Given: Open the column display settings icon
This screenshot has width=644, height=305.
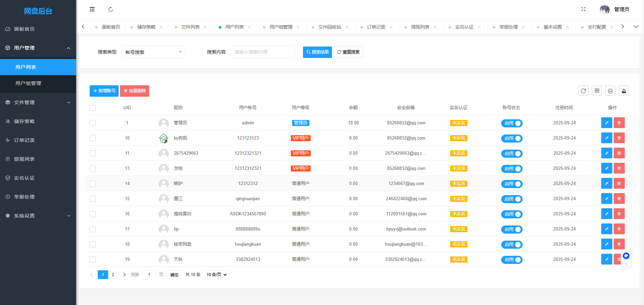Looking at the screenshot, I should point(597,91).
